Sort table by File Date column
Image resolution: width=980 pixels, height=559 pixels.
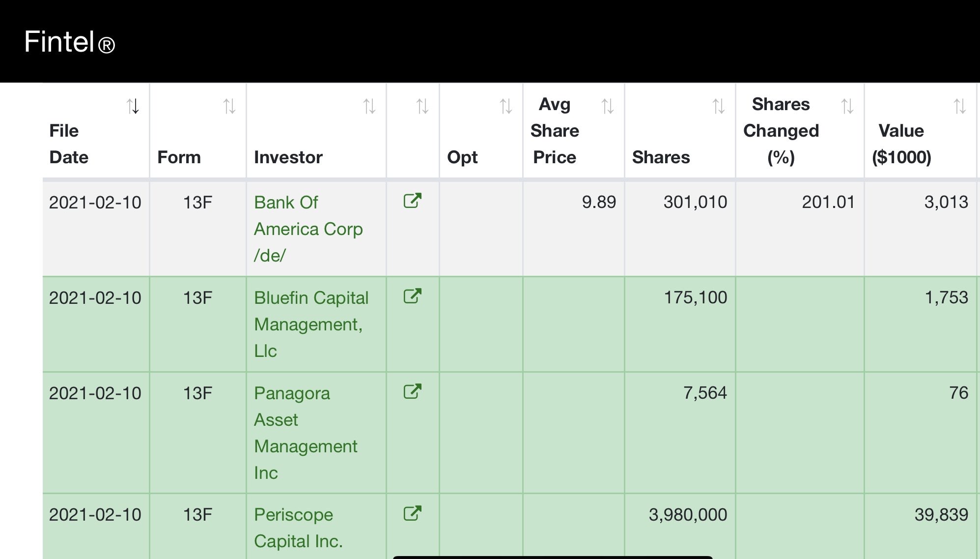pos(133,106)
